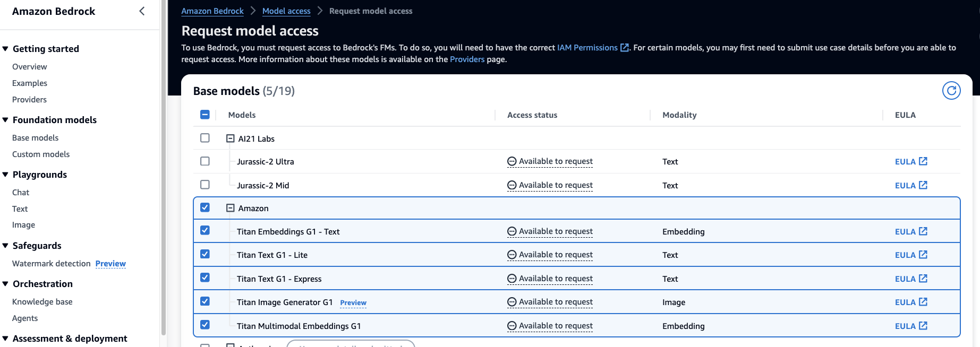Open Agents in the sidebar
Image resolution: width=980 pixels, height=347 pixels.
[x=25, y=318]
